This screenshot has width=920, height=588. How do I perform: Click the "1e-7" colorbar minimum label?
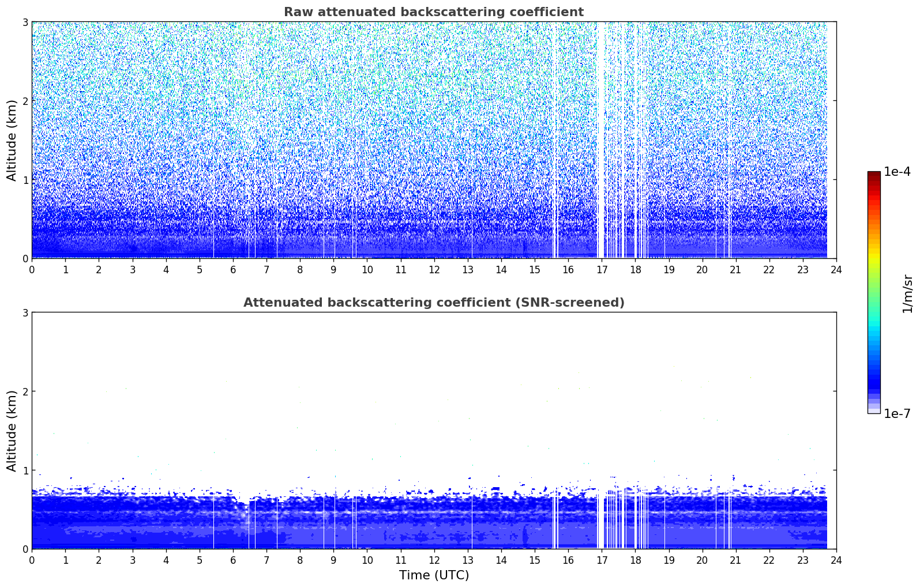point(897,413)
